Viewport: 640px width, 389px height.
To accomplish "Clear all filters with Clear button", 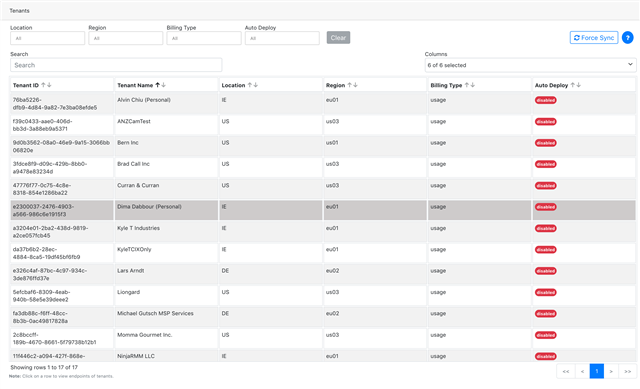I will (338, 38).
